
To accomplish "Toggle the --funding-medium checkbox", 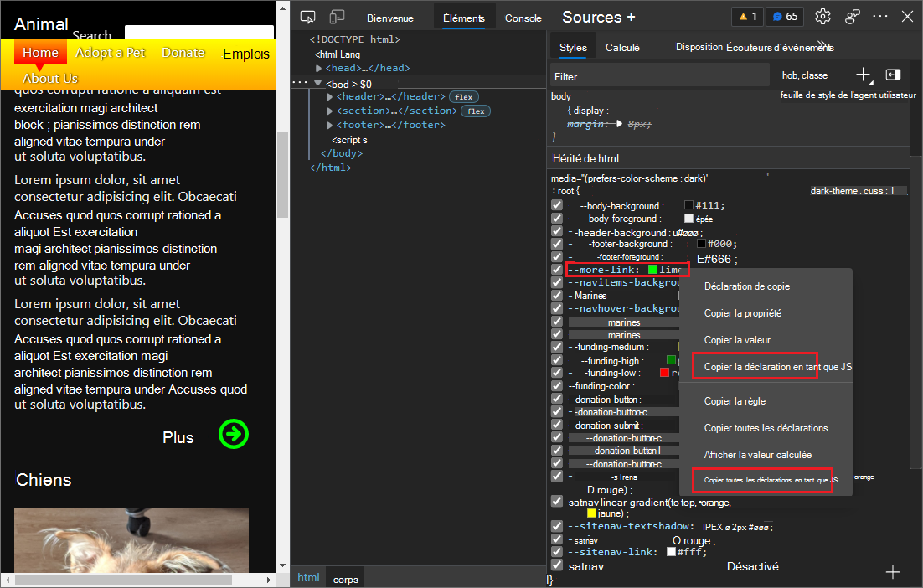I will click(x=557, y=347).
